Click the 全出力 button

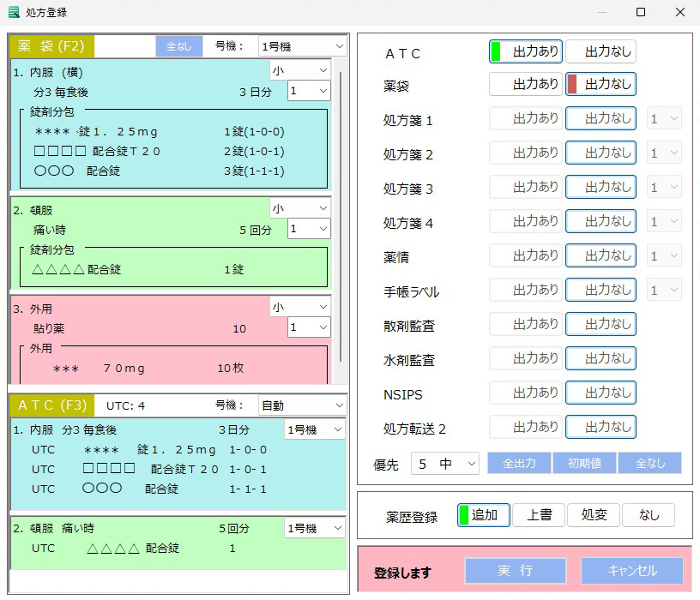(x=520, y=464)
